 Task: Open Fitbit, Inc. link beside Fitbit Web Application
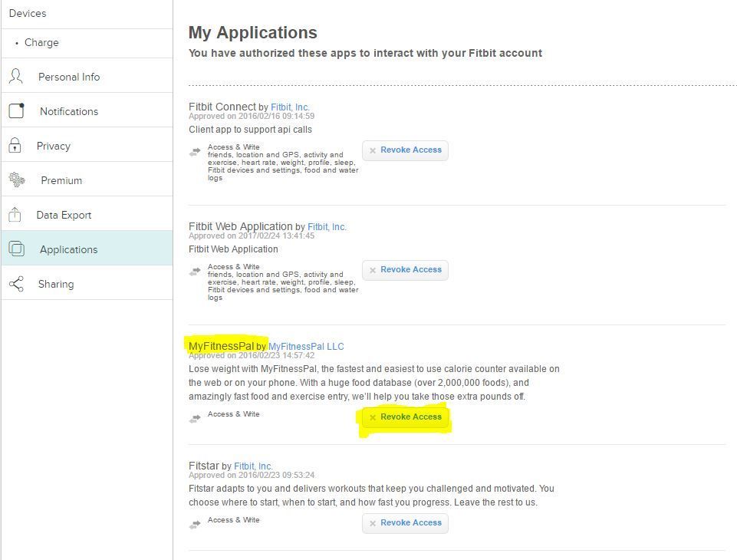(327, 227)
